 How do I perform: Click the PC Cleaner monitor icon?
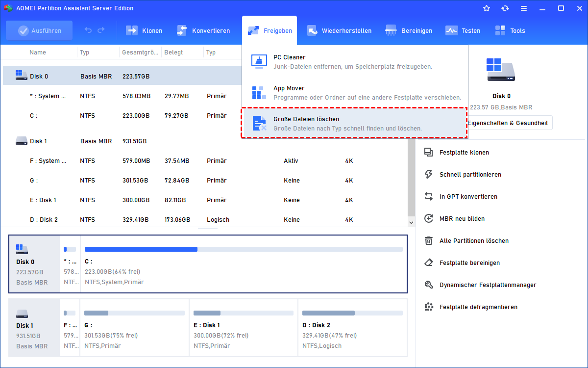pyautogui.click(x=259, y=61)
